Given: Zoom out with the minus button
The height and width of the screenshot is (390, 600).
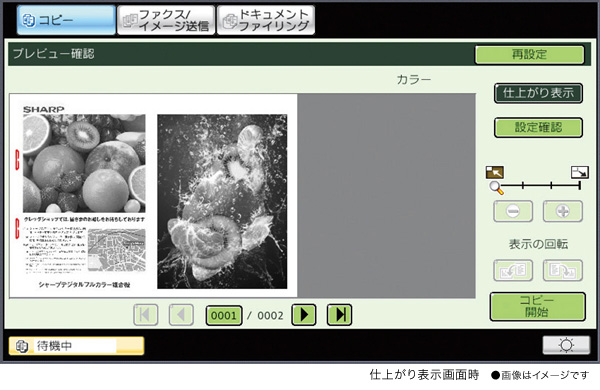Looking at the screenshot, I should coord(513,211).
